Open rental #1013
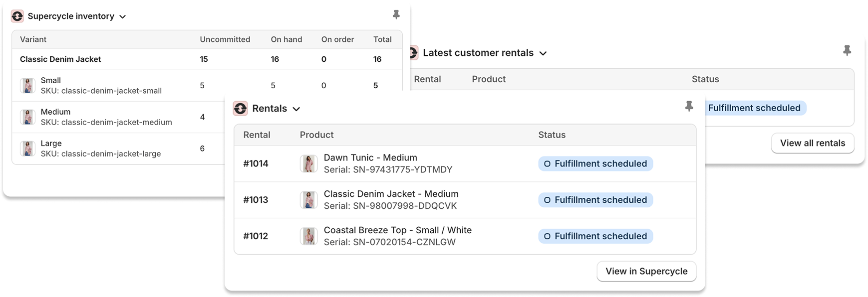Screen dimensions: 868x297 pyautogui.click(x=256, y=200)
